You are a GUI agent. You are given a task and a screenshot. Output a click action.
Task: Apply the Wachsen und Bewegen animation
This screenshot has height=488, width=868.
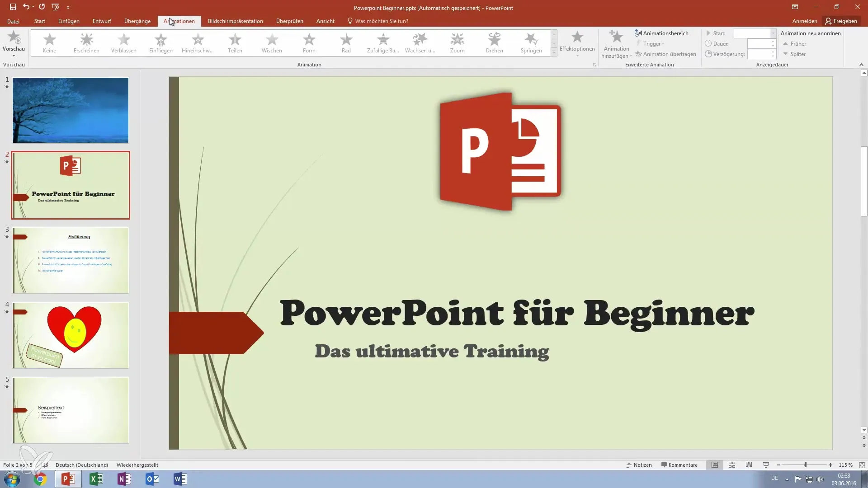pos(420,43)
